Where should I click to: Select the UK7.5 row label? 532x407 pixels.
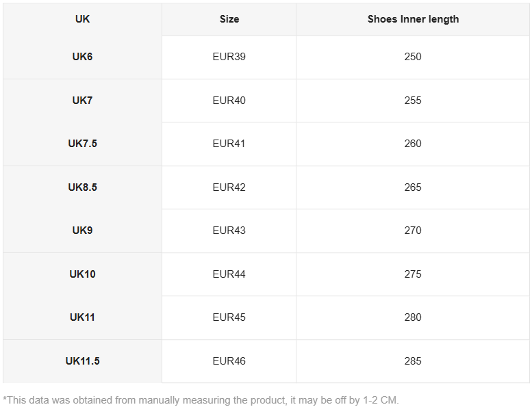coord(82,144)
